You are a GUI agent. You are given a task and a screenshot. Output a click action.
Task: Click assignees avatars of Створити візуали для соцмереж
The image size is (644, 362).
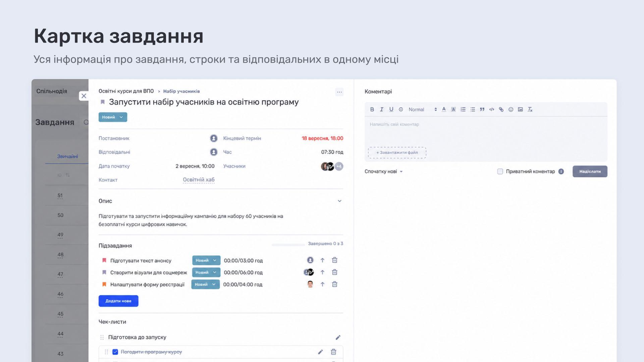tap(309, 272)
